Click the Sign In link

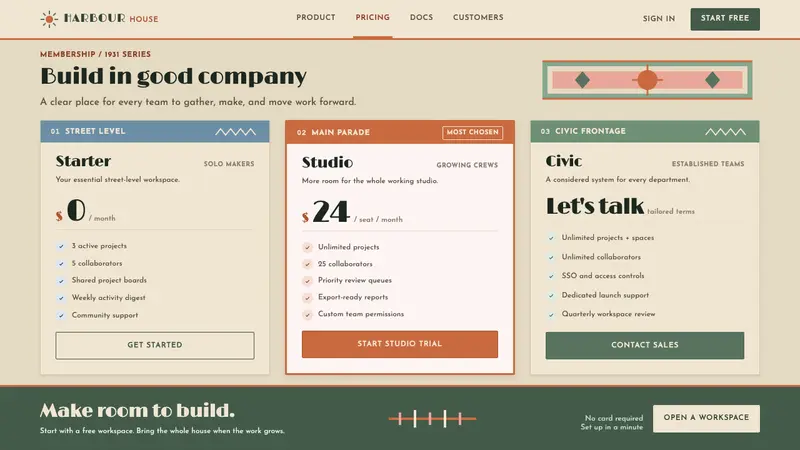[x=659, y=19]
